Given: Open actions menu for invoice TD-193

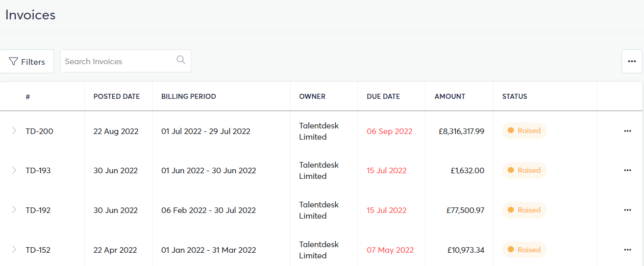Looking at the screenshot, I should (x=628, y=170).
